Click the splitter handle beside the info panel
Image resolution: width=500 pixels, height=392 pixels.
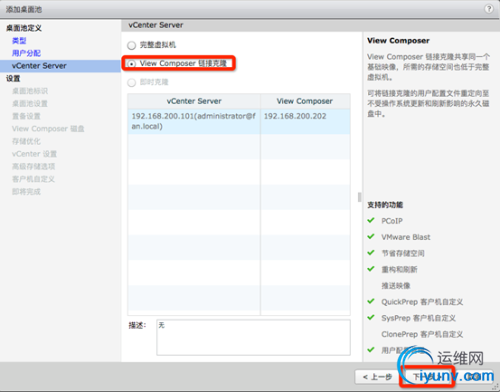click(359, 197)
